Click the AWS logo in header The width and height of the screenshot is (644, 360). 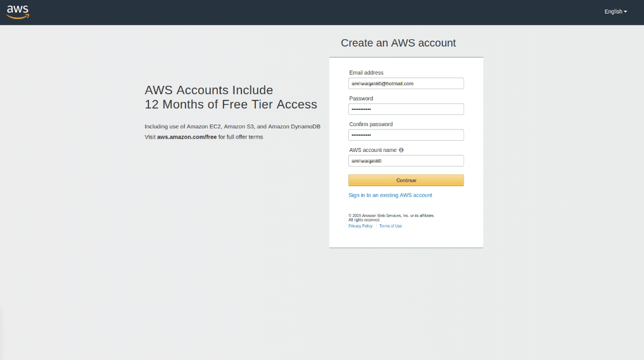click(17, 12)
